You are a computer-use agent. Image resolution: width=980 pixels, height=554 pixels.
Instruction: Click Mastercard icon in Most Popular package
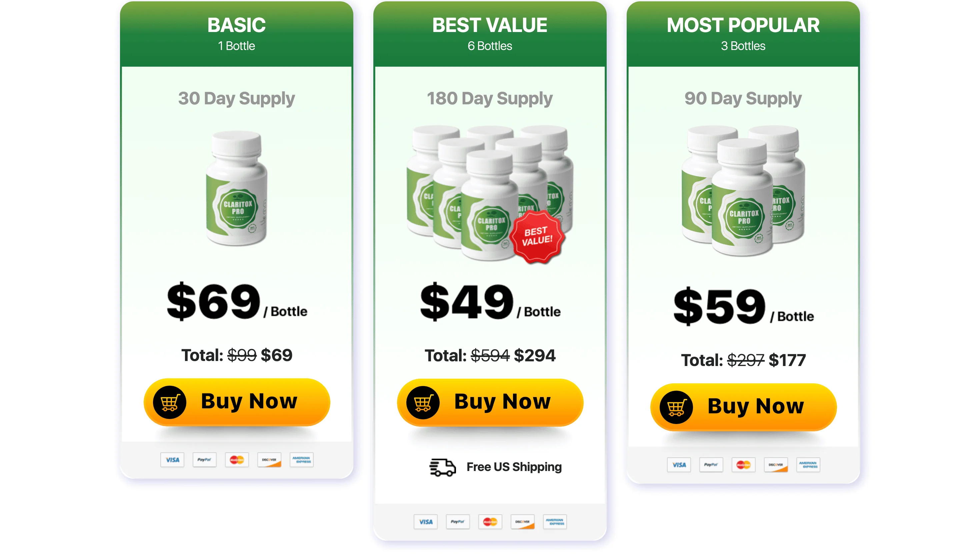click(x=743, y=465)
